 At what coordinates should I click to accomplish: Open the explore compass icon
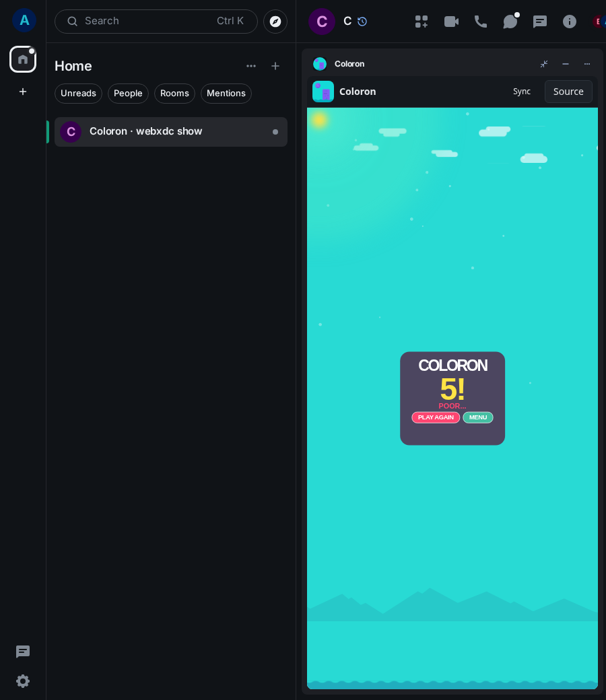(275, 22)
